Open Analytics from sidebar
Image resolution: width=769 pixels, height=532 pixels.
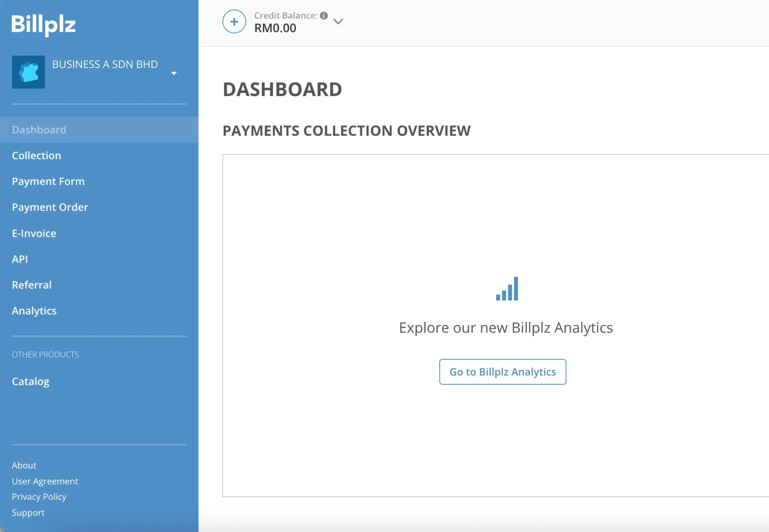[99, 311]
